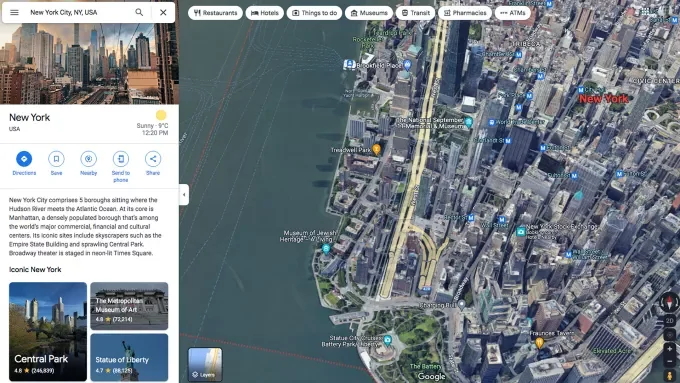Image resolution: width=680 pixels, height=383 pixels.
Task: Click the search magnifier icon
Action: point(139,13)
